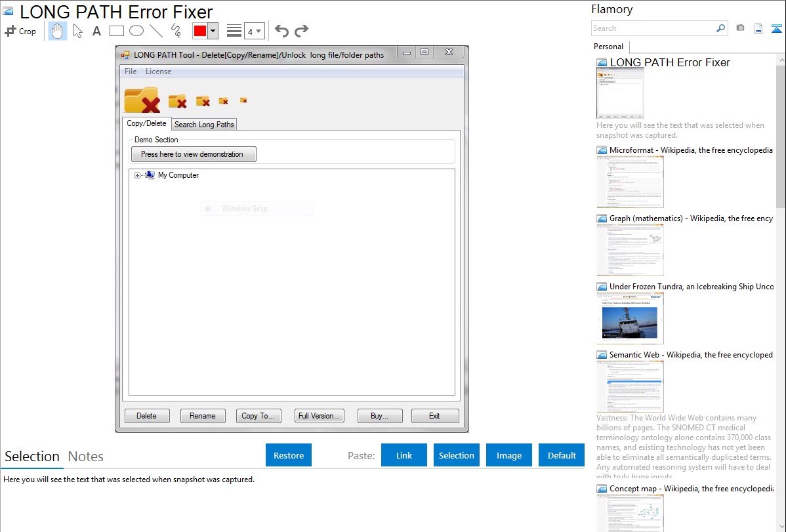The image size is (786, 532).
Task: Click into the Flamory Search field
Action: [653, 28]
